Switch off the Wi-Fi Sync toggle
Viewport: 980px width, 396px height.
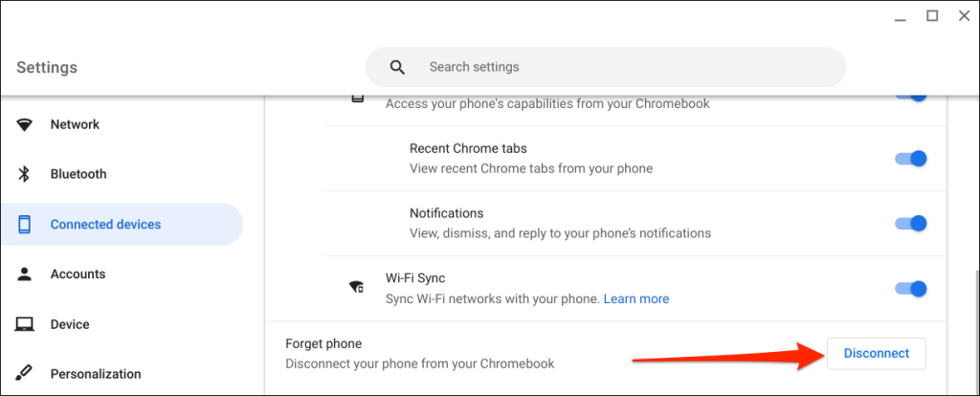pyautogui.click(x=911, y=289)
